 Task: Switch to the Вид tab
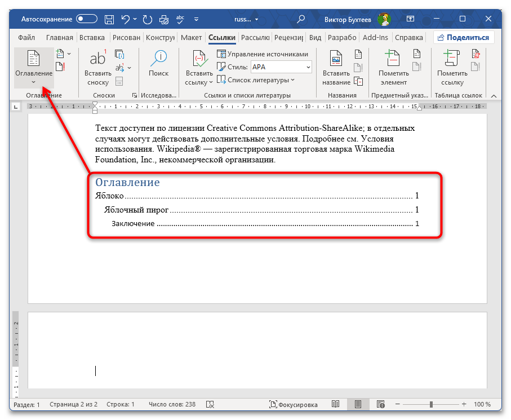click(x=315, y=38)
